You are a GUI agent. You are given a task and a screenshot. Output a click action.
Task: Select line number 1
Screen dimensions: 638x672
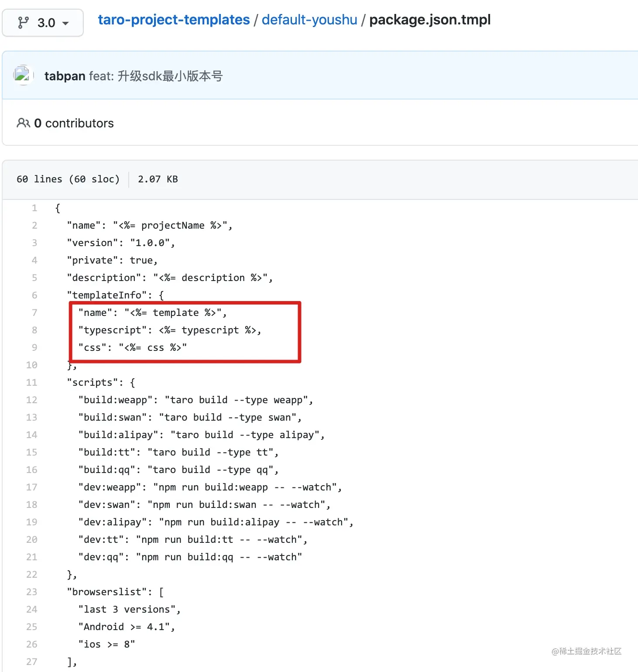pyautogui.click(x=34, y=208)
